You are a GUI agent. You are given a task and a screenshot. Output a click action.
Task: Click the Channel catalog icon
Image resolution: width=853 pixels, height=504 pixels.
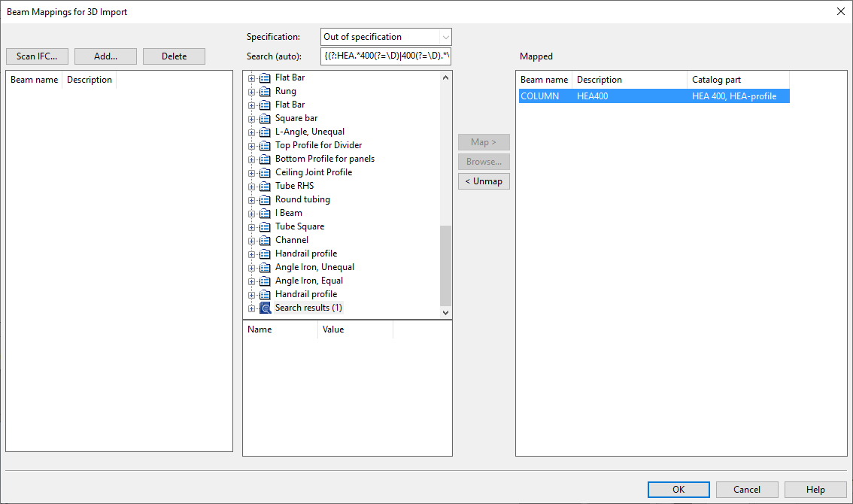pos(265,240)
